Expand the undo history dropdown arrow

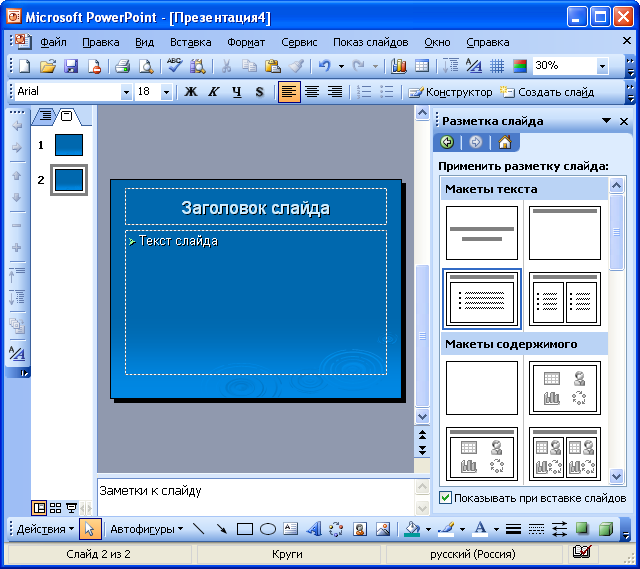point(341,66)
